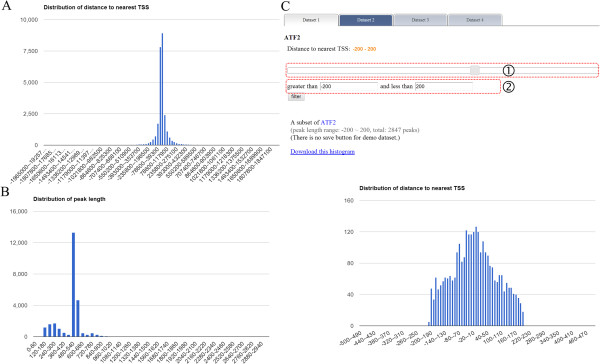Click the 'greater than' input field
Screen dimensions: 600x364
click(x=349, y=87)
